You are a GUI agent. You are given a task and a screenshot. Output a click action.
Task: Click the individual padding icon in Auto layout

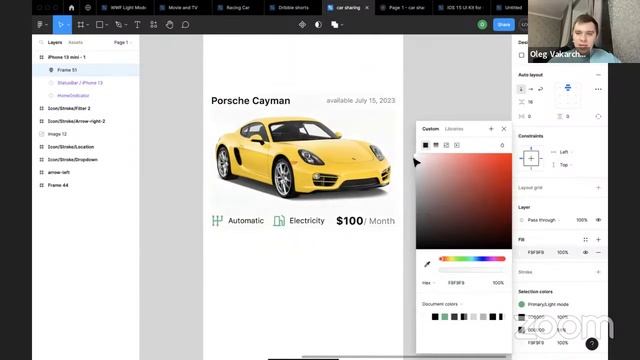tap(598, 116)
